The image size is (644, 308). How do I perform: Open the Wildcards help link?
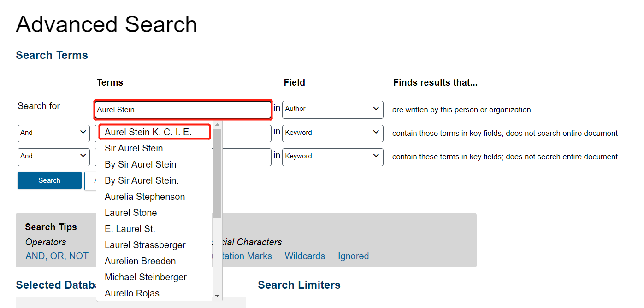[305, 256]
